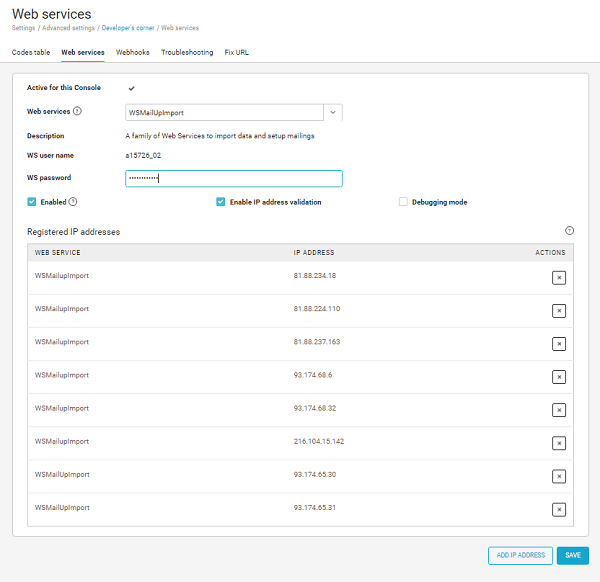Disable IP address validation checkbox
This screenshot has width=600, height=582.
(221, 201)
